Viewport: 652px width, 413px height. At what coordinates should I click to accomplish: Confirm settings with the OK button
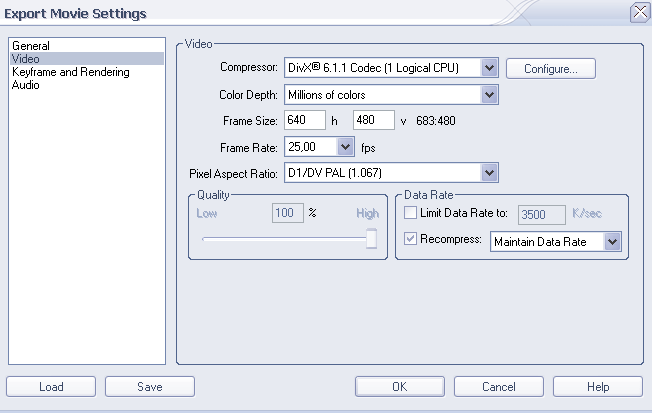(400, 387)
